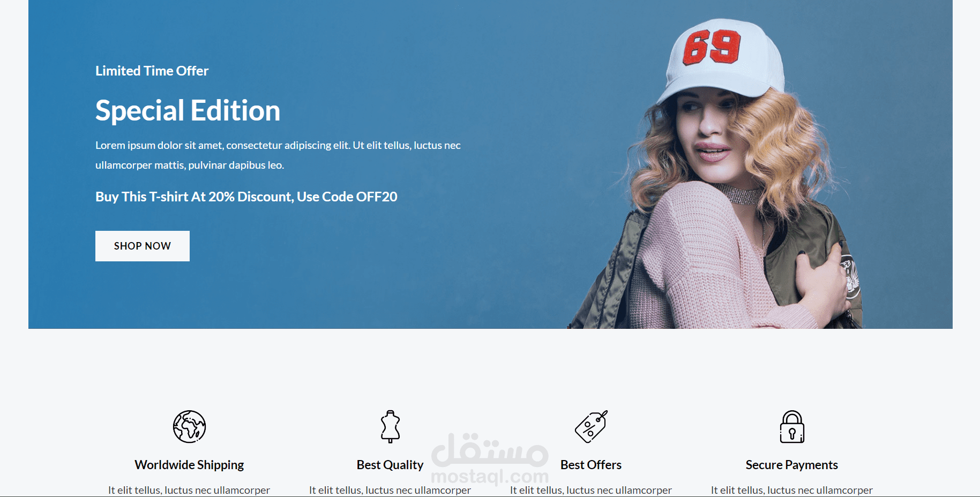Select the Worldwide Shipping heading
This screenshot has height=497, width=980.
189,465
